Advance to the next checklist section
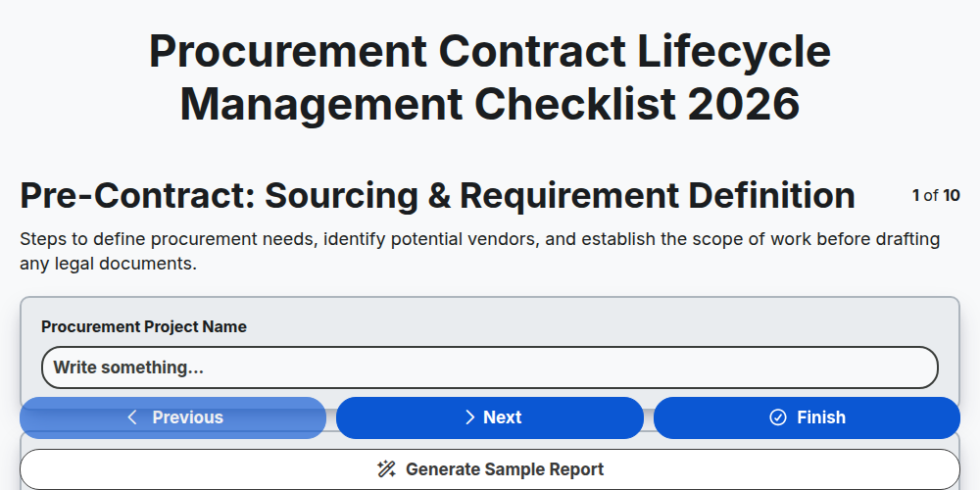The image size is (980, 490). point(489,417)
